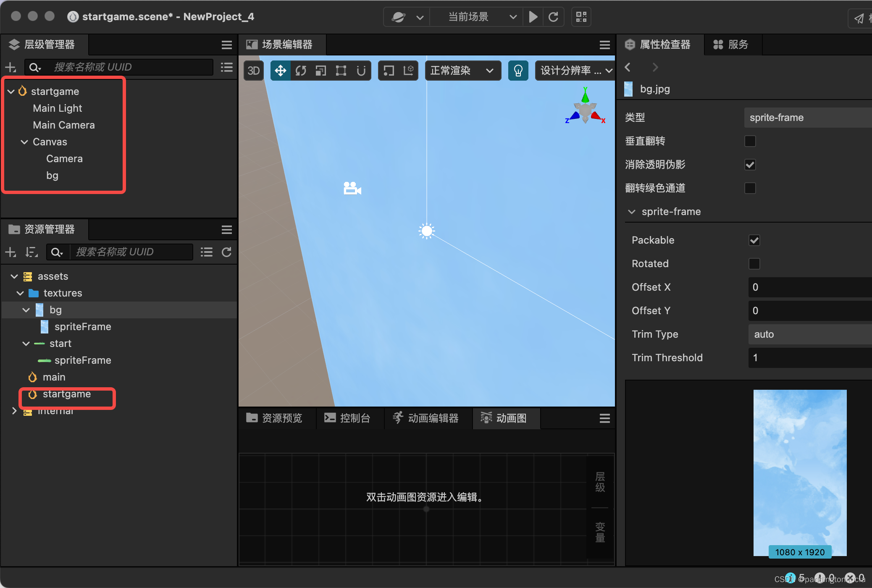Viewport: 872px width, 588px height.
Task: Open the 正常渲染 render mode dropdown
Action: click(x=462, y=71)
